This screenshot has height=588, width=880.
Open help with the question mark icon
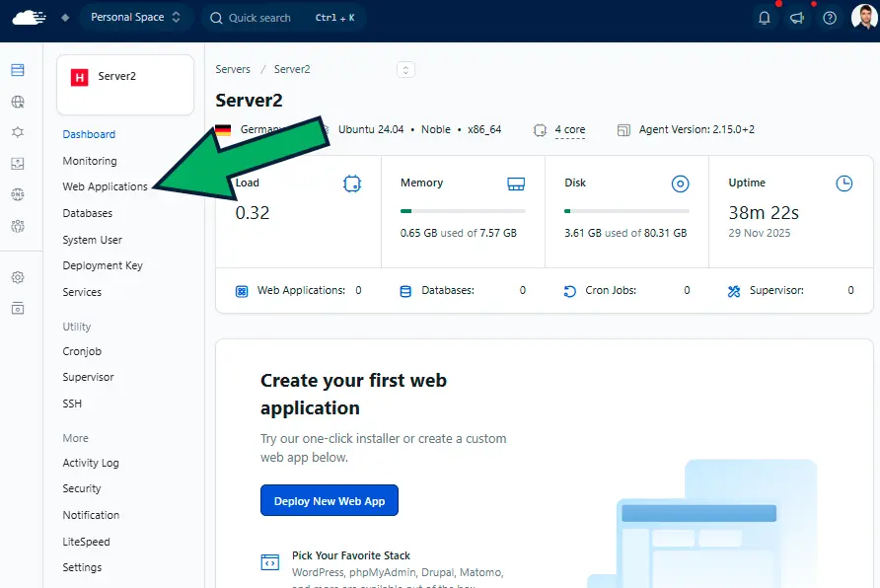pyautogui.click(x=830, y=17)
